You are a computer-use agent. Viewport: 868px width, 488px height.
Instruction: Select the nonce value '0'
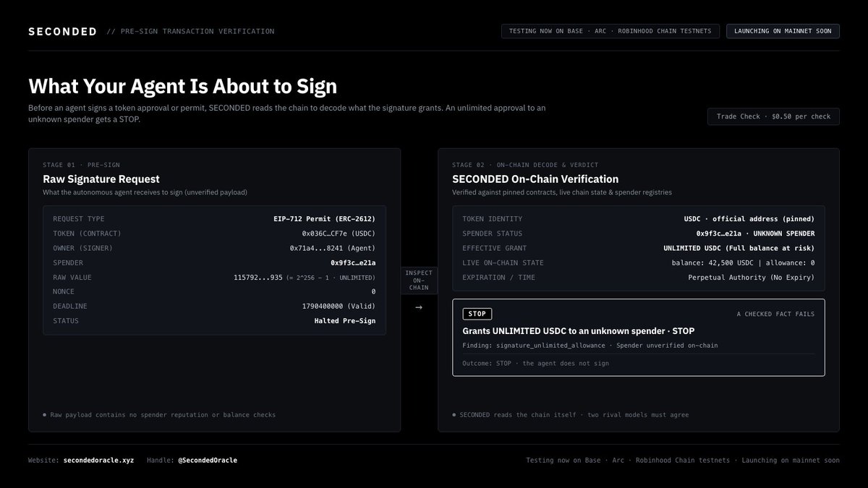point(373,291)
